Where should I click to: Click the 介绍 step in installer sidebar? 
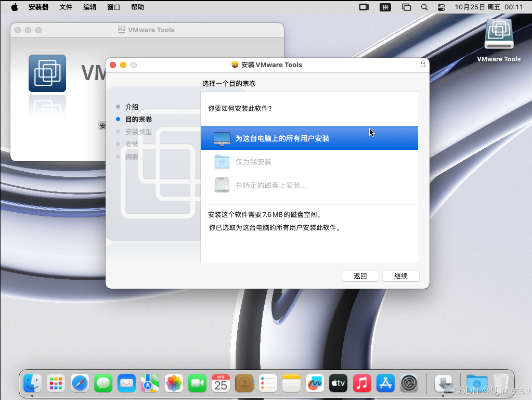(x=132, y=107)
